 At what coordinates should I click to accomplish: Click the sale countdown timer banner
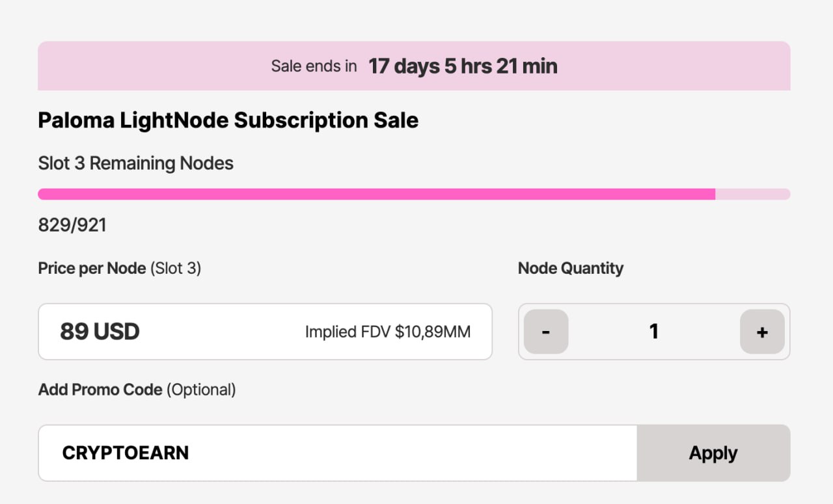(414, 66)
